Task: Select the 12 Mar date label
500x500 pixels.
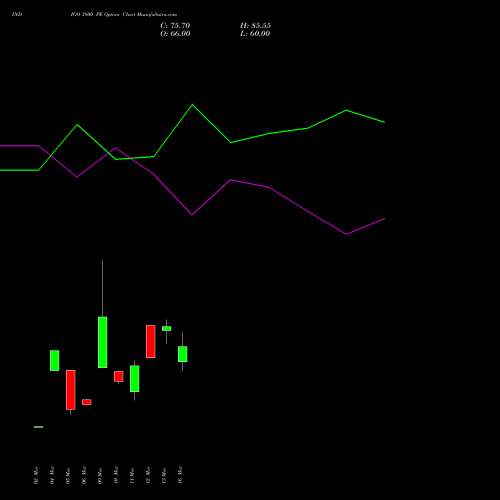Action: click(x=148, y=475)
